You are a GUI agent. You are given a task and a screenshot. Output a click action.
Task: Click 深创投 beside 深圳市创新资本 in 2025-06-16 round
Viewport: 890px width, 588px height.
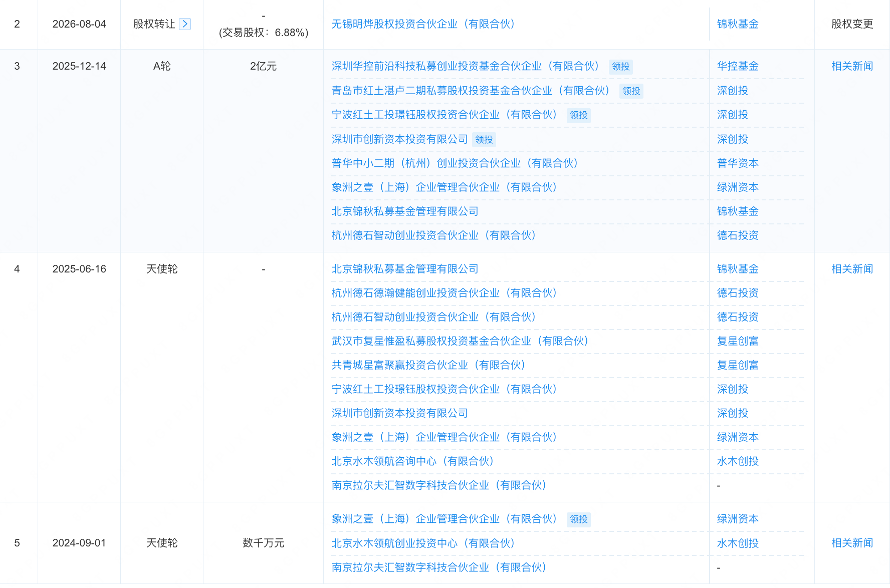(733, 413)
